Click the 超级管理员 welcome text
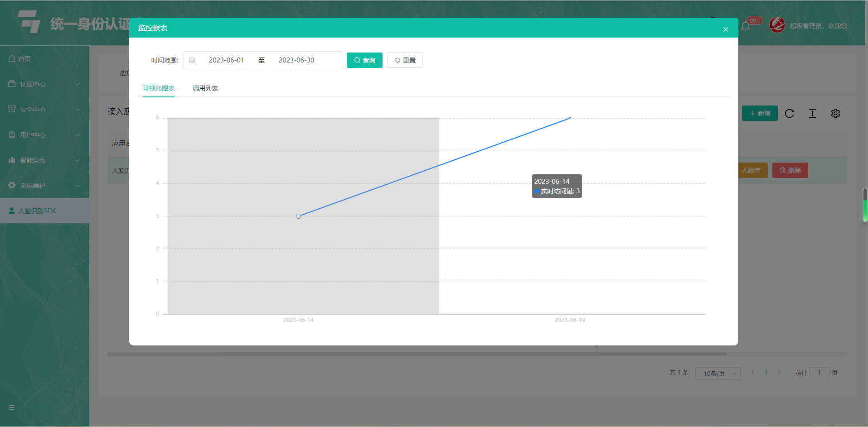The image size is (868, 427). (x=818, y=26)
